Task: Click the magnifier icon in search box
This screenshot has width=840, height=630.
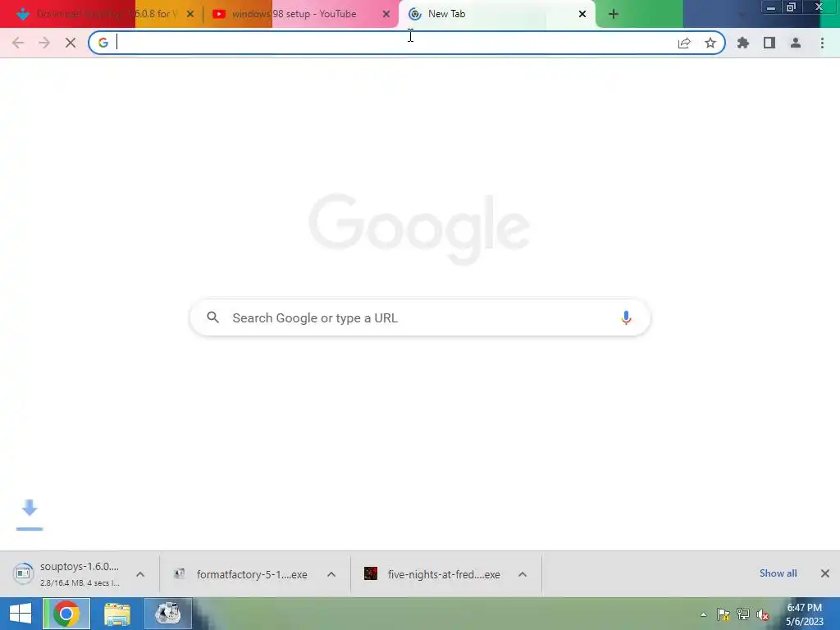Action: (212, 317)
